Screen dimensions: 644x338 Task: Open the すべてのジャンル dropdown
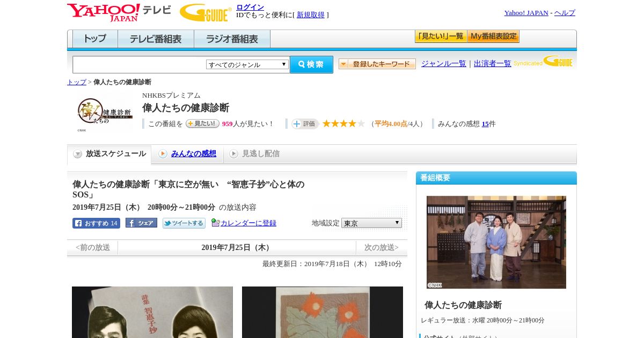[x=247, y=64]
